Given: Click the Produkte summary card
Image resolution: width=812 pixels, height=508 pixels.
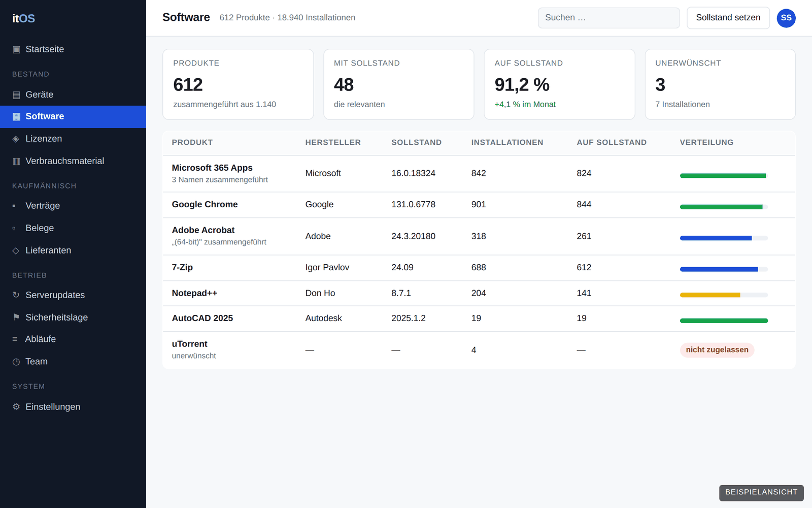Looking at the screenshot, I should point(238,84).
